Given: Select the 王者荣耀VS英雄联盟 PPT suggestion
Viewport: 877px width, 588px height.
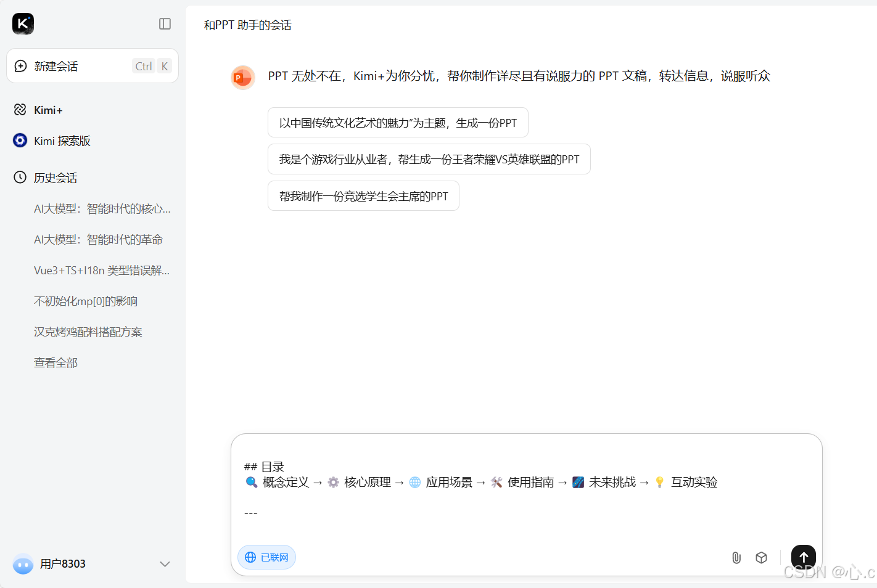Looking at the screenshot, I should [x=429, y=159].
